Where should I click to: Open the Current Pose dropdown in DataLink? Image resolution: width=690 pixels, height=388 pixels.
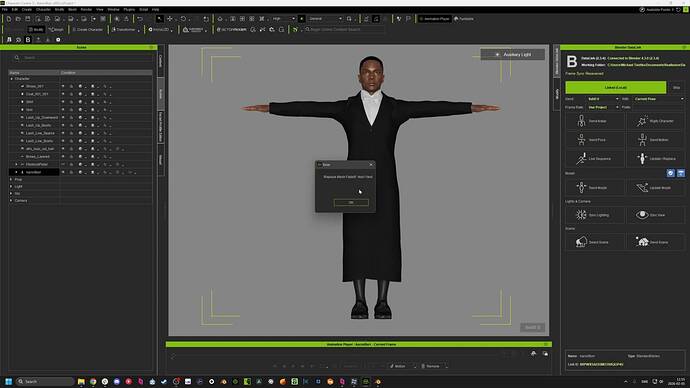[659, 99]
